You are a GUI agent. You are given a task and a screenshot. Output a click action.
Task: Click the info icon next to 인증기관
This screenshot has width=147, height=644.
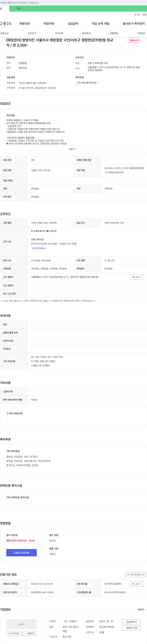86,584
